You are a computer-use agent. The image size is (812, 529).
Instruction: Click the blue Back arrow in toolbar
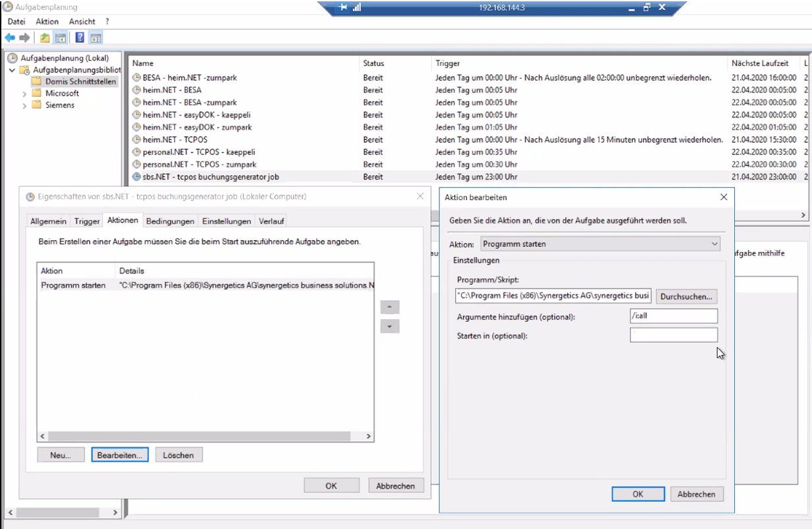[x=9, y=38]
